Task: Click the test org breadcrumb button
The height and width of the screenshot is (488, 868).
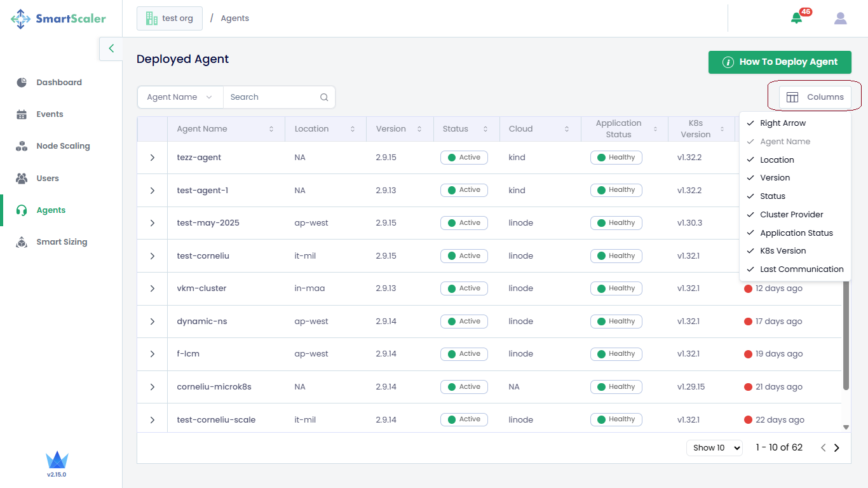Action: coord(170,18)
